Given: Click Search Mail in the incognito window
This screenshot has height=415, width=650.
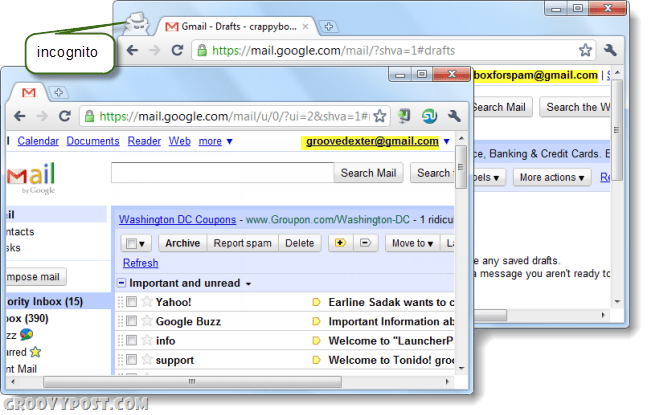Looking at the screenshot, I should click(501, 107).
